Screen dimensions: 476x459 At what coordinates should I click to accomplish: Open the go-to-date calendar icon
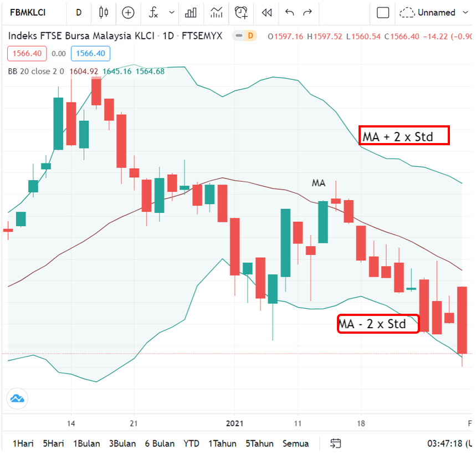click(335, 443)
